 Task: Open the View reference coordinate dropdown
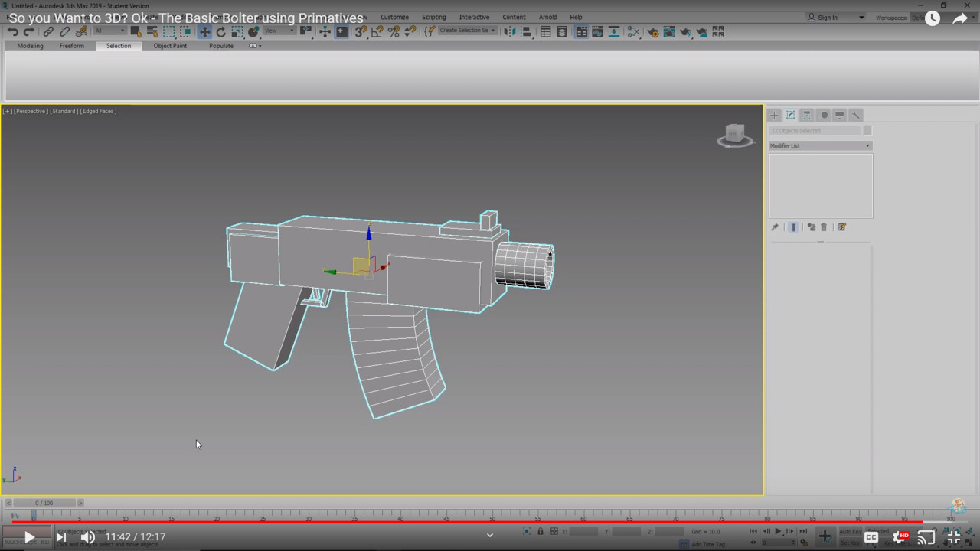point(279,31)
